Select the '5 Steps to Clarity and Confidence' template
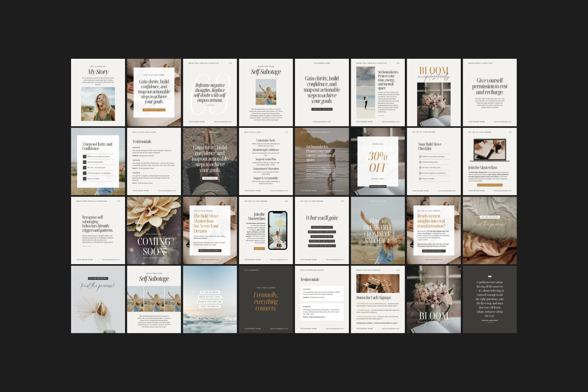The height and width of the screenshot is (392, 588). click(x=98, y=162)
